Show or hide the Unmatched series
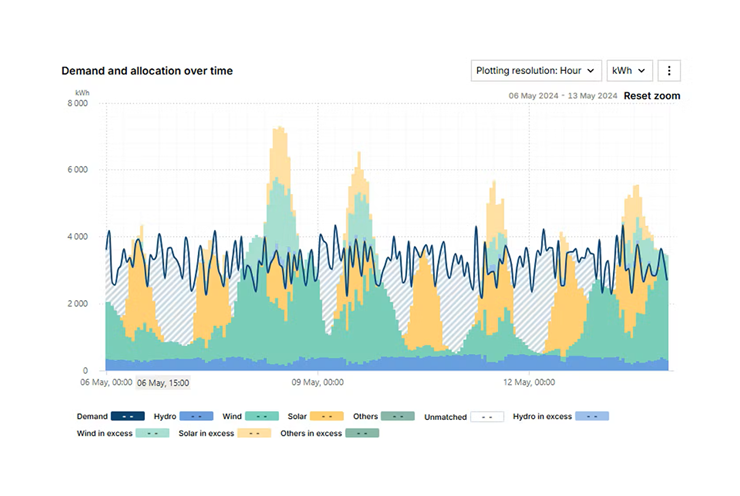 [x=487, y=416]
